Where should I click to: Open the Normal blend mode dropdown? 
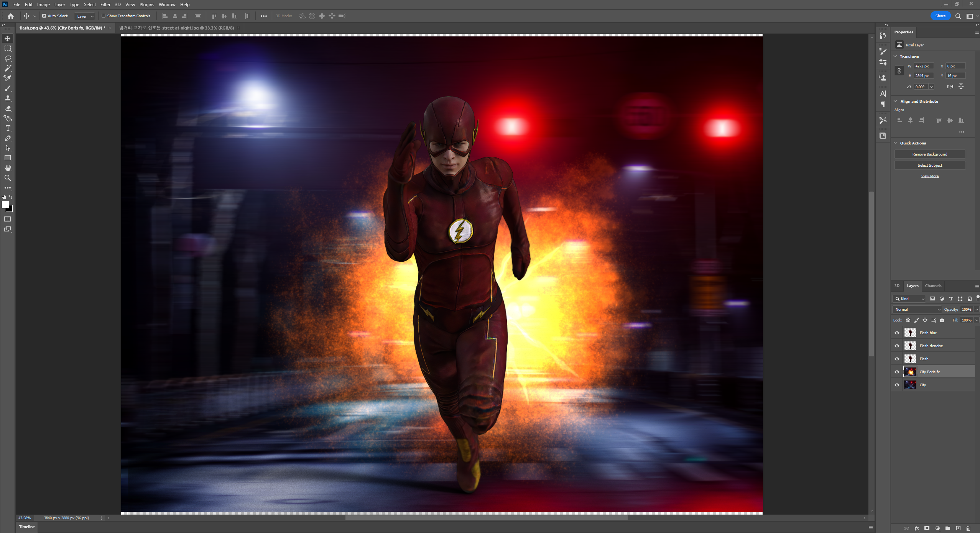(917, 310)
